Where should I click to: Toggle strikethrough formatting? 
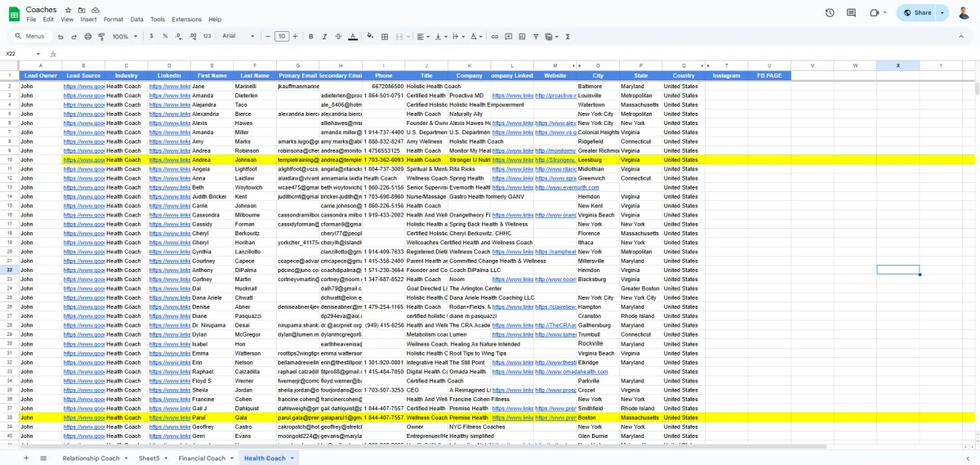(x=338, y=37)
